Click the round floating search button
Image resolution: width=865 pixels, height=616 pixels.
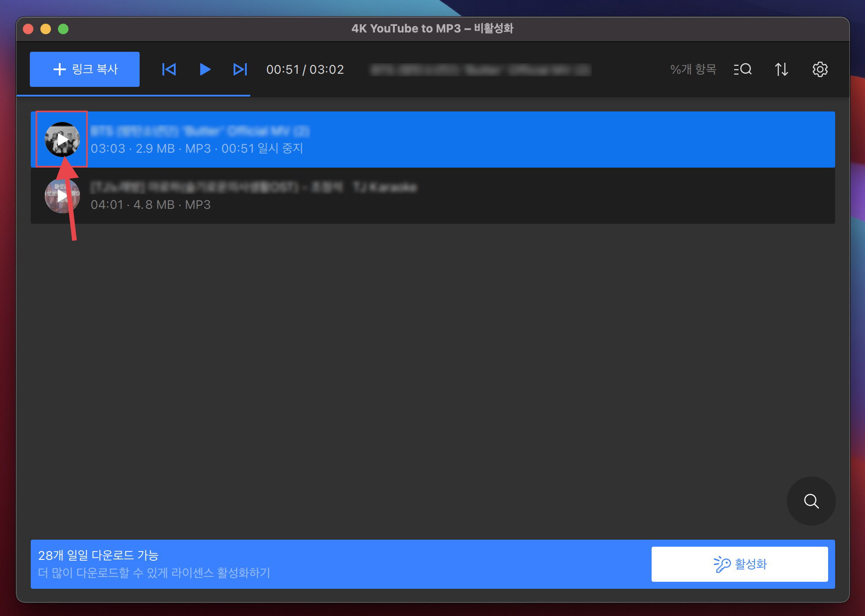click(x=811, y=501)
